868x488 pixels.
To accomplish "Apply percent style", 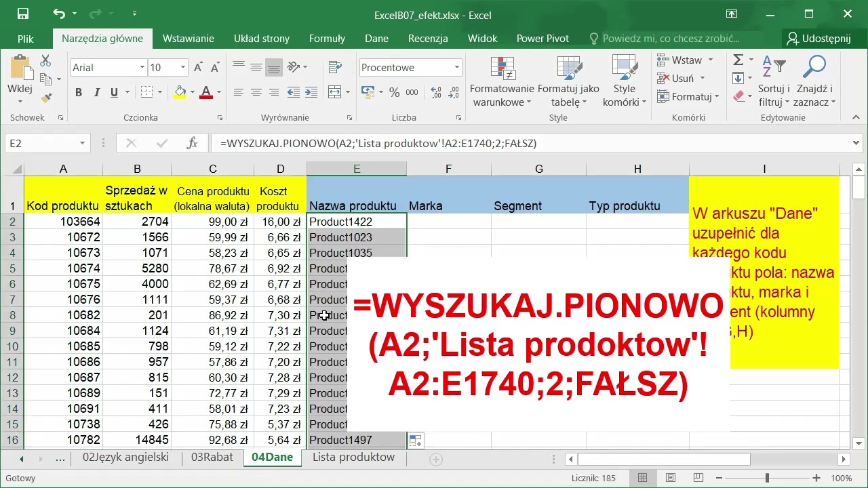I will click(394, 92).
